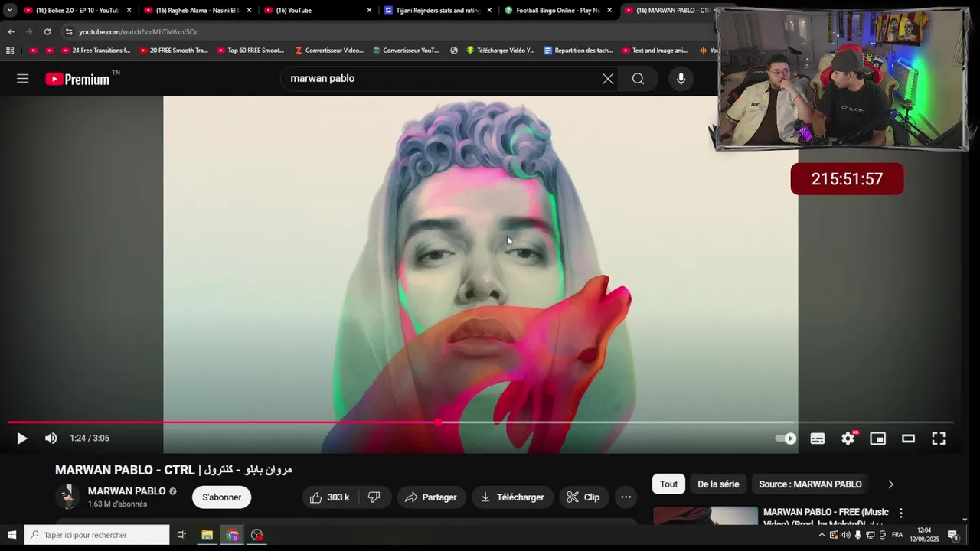Toggle the autoplay switch in the player
The width and height of the screenshot is (980, 551).
click(786, 439)
